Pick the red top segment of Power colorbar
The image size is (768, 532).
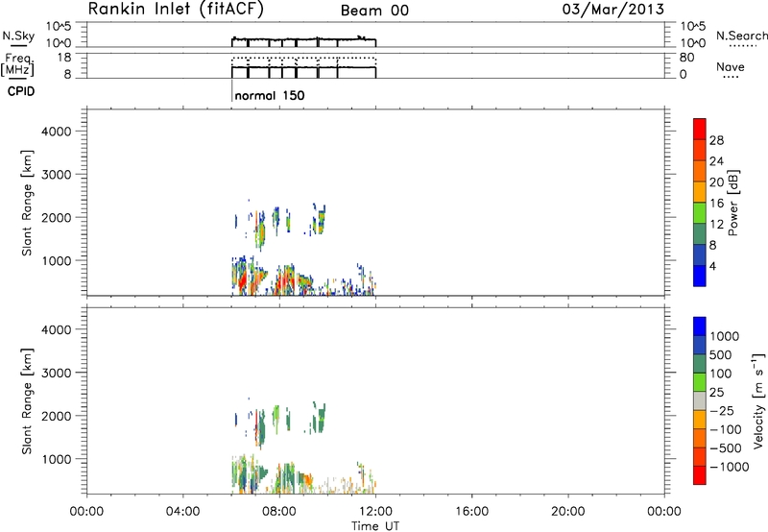(x=700, y=129)
